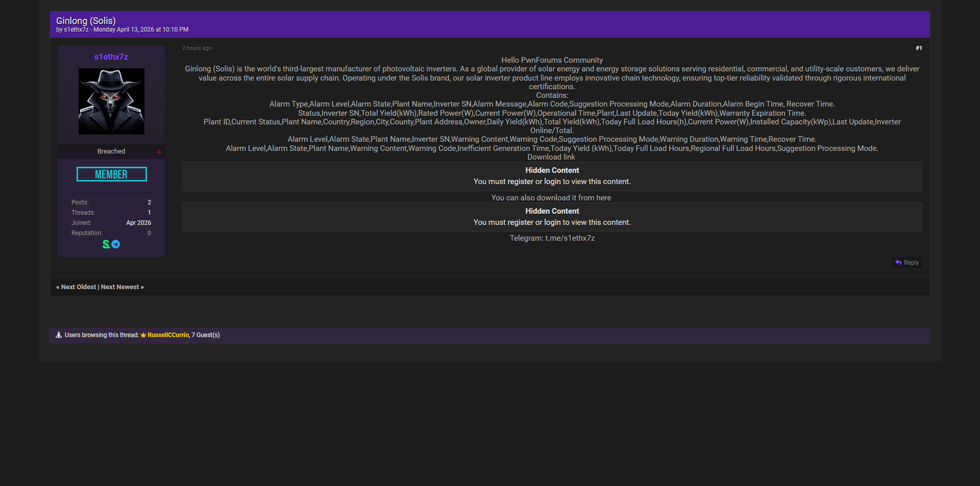Click login link under Download link section
This screenshot has width=980, height=486.
click(x=552, y=182)
